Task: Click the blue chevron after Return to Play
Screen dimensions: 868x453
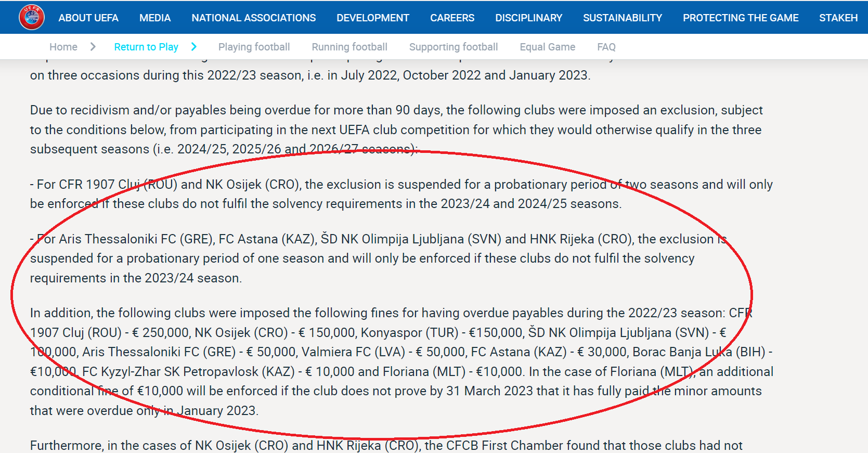Action: click(x=194, y=47)
